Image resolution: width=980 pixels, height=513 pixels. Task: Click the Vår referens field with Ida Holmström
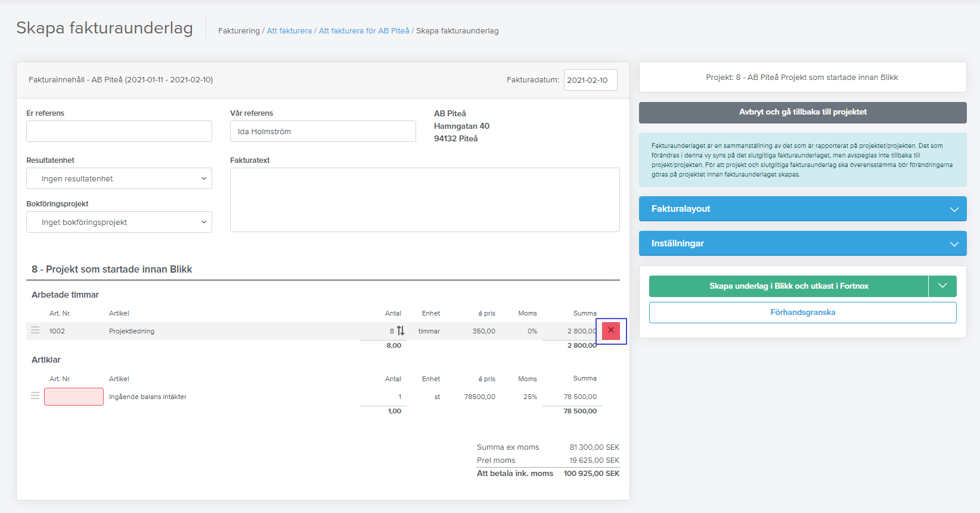point(323,131)
